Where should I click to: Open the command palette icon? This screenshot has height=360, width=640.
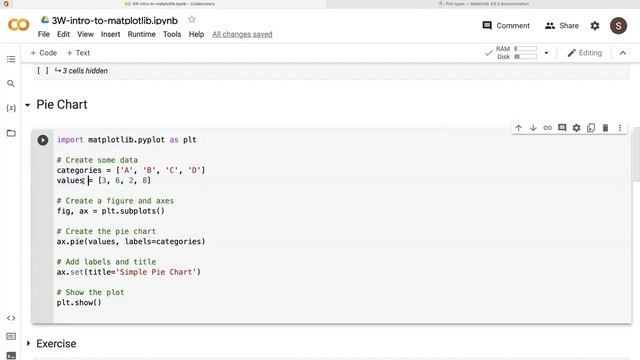11,336
